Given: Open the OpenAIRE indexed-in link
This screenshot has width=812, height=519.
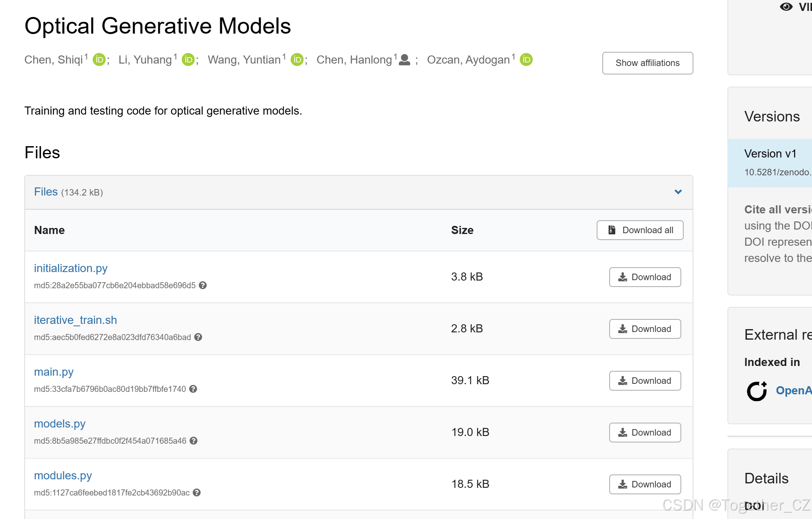Looking at the screenshot, I should [793, 391].
